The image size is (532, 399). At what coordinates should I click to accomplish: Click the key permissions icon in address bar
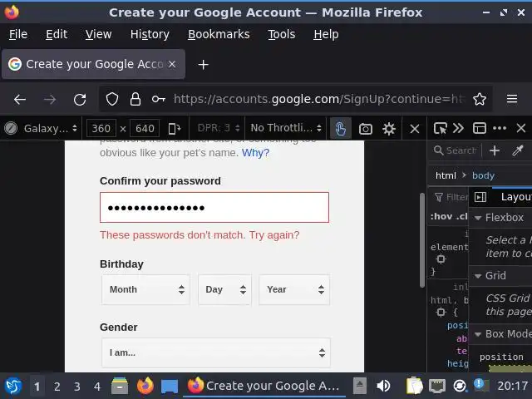159,99
